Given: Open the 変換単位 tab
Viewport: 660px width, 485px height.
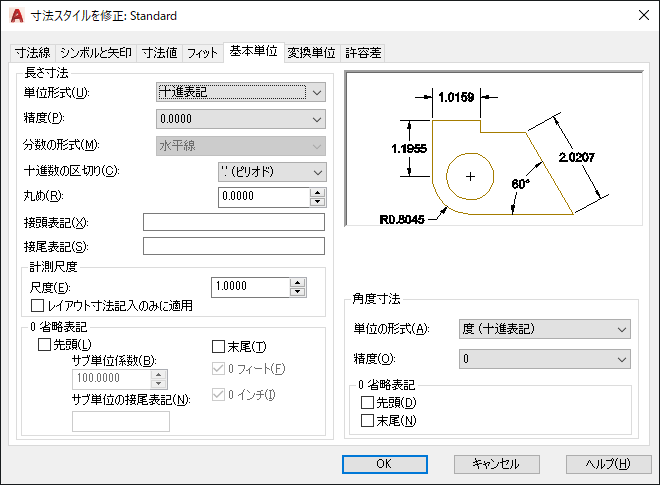Looking at the screenshot, I should 311,53.
